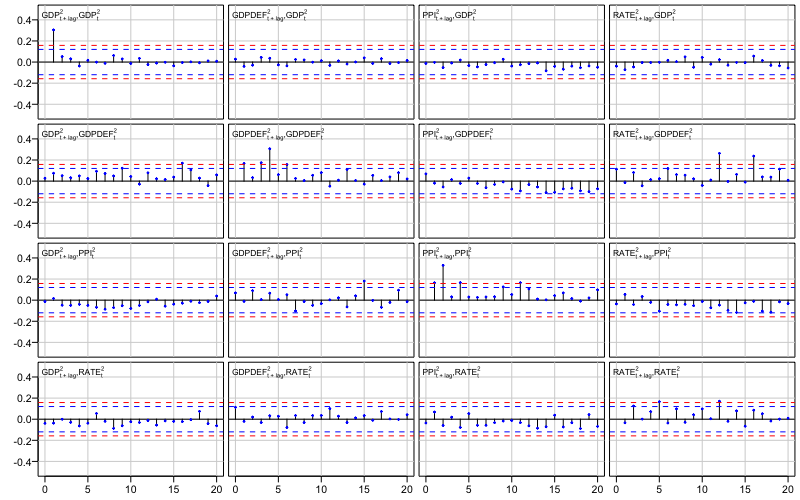
Task: Select the PPI t+lag, GDP t panel title
Action: tap(449, 15)
